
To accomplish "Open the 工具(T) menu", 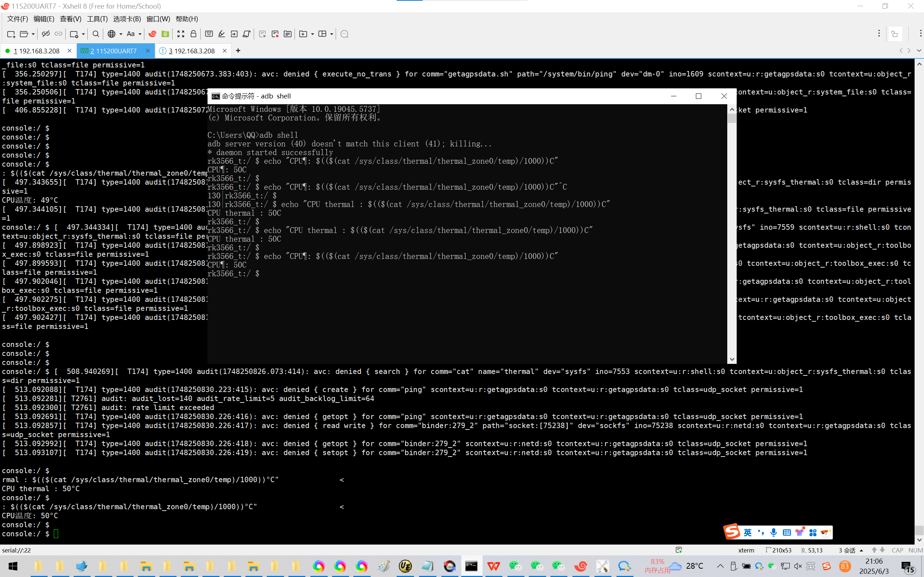I will pyautogui.click(x=97, y=19).
